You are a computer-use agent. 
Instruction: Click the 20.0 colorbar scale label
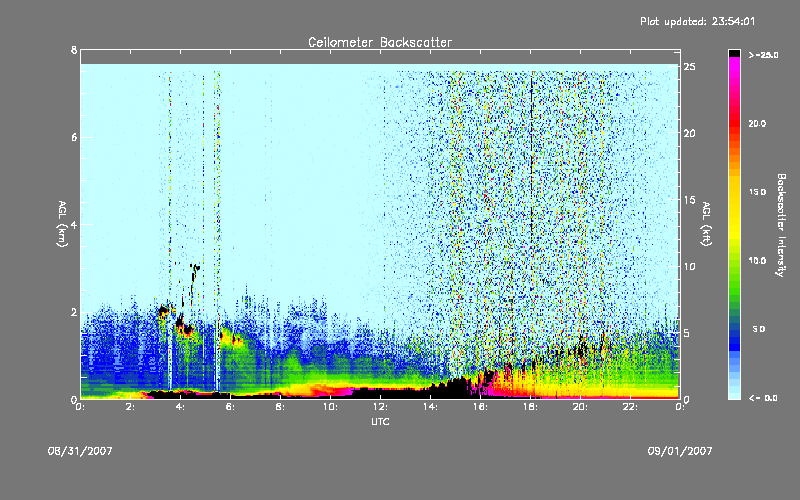pyautogui.click(x=757, y=124)
